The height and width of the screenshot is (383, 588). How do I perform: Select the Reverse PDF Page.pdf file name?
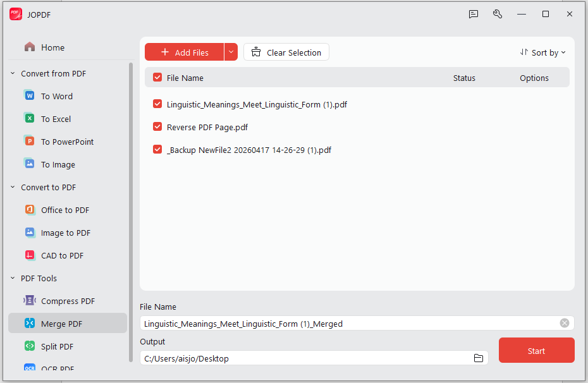(207, 128)
